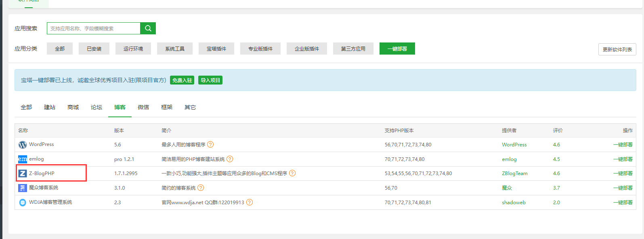This screenshot has width=644, height=239.
Task: Click the emlog name text
Action: coord(36,159)
